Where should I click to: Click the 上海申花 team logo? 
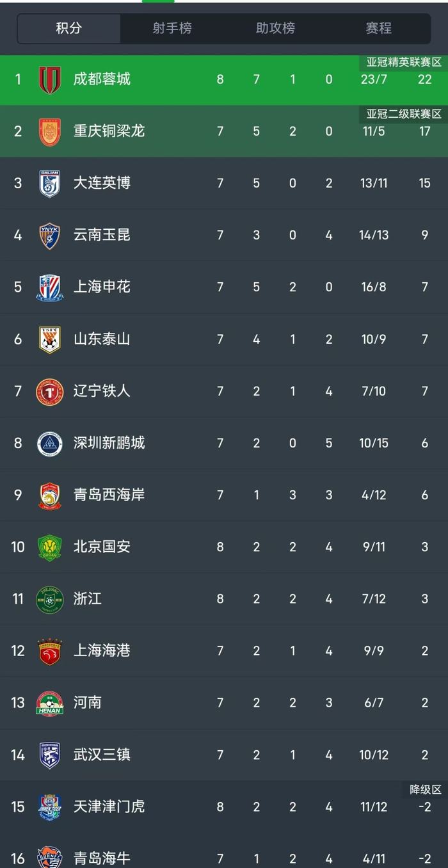[x=50, y=287]
